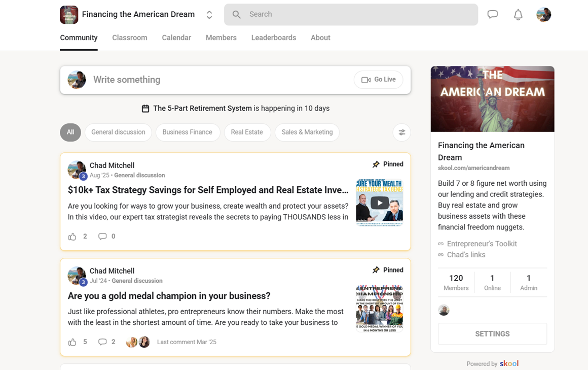Open the post filter settings icon

(401, 132)
